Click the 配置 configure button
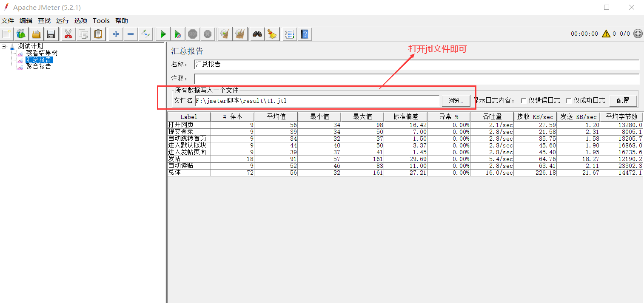Screen dimensions: 644x303 [623, 101]
